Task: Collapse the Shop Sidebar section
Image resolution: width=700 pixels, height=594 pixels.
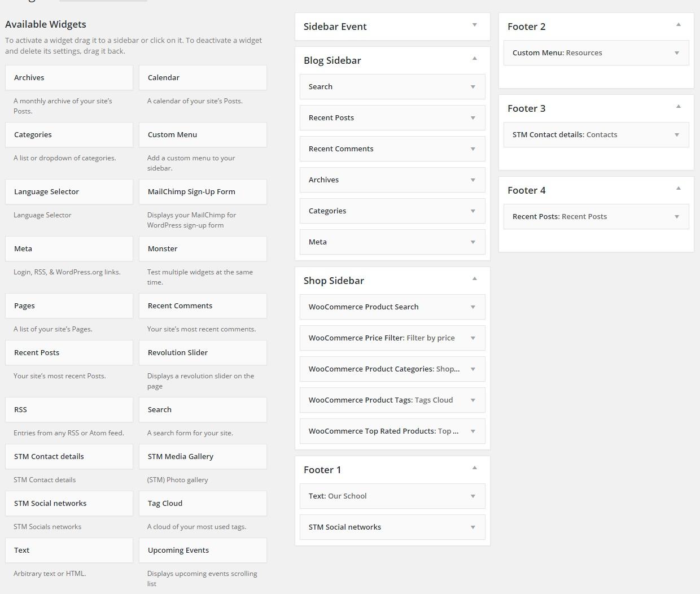Action: point(474,279)
